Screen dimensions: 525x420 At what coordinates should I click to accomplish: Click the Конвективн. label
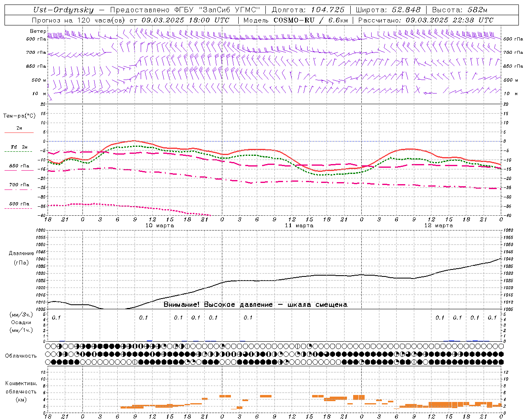pos(21,383)
